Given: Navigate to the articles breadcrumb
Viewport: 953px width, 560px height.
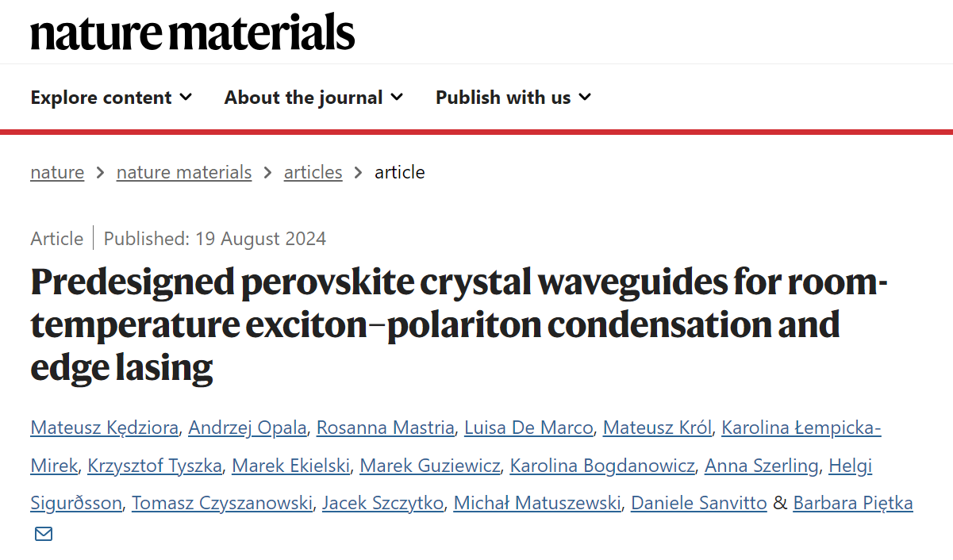Looking at the screenshot, I should (313, 172).
